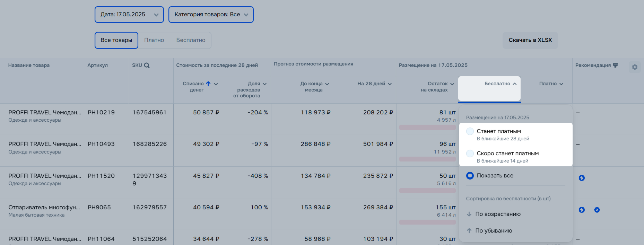Select Показать все radio option

coord(470,176)
